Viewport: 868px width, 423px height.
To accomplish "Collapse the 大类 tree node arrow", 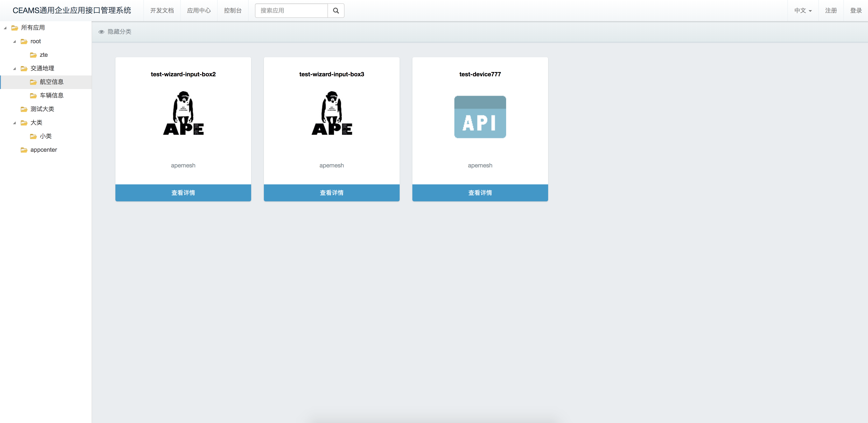I will click(14, 123).
